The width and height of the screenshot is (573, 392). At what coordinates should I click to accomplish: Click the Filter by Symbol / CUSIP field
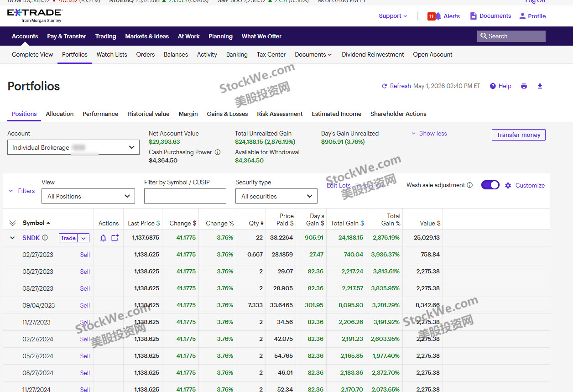185,196
